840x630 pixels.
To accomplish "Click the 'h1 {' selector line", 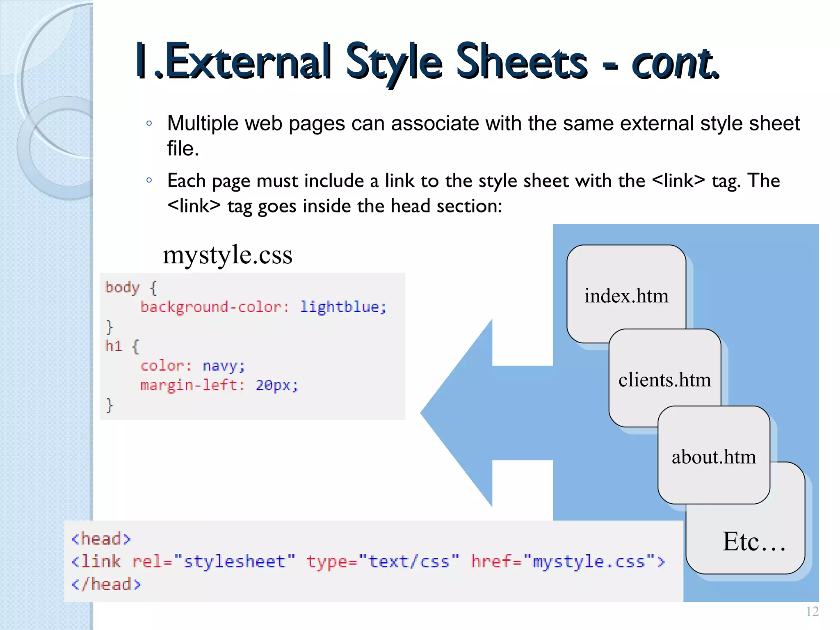I will click(122, 346).
